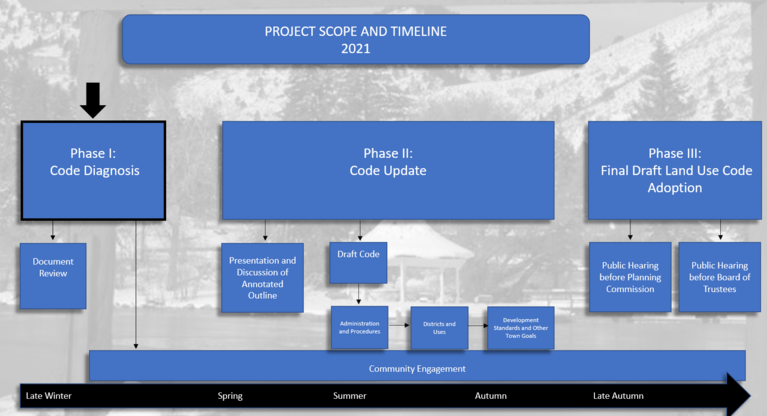Select the Phase I: Code Diagnosis box
Image resolution: width=767 pixels, height=416 pixels.
pos(93,170)
